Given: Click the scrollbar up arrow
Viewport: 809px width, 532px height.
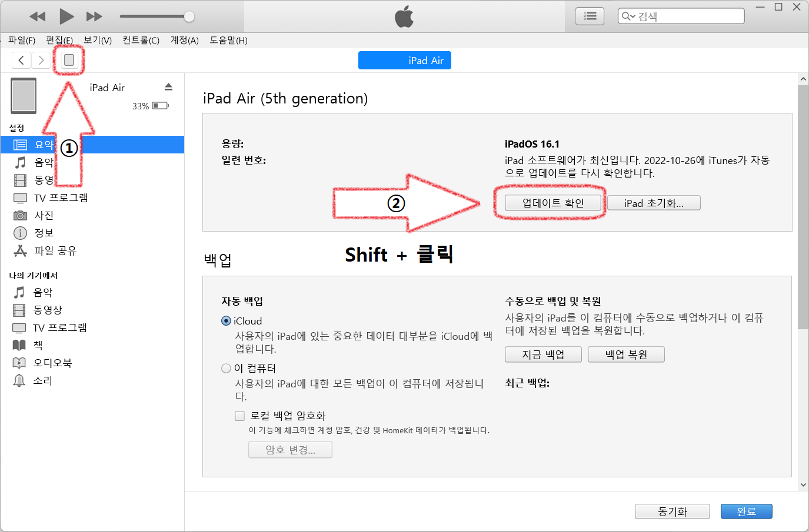Looking at the screenshot, I should 803,79.
